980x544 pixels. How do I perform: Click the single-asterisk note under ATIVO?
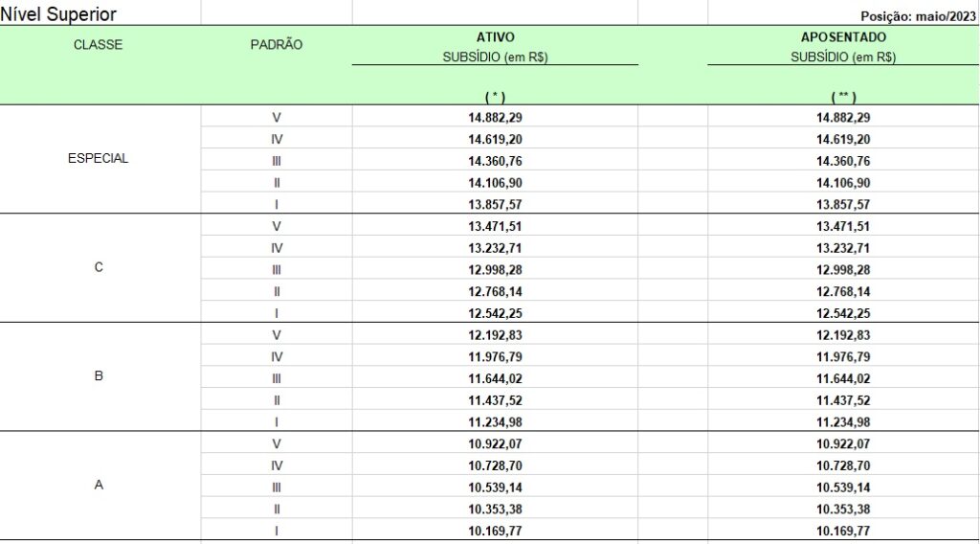tap(495, 97)
